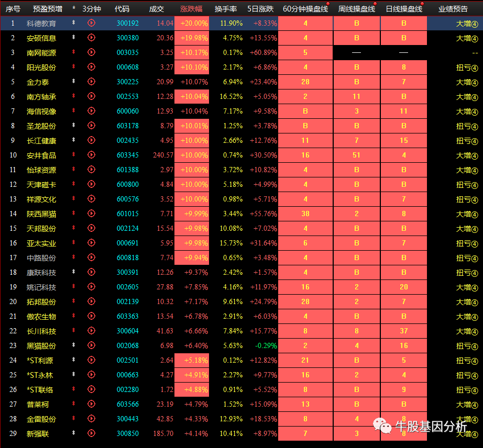Click price 185.70 for 新强联
Viewport: 483px width, 448px height.
point(163,433)
